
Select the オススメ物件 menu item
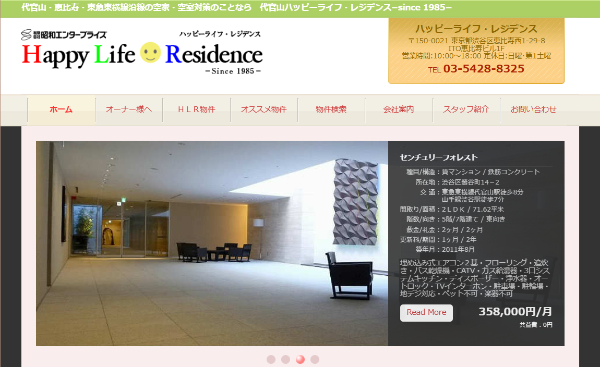pos(264,109)
